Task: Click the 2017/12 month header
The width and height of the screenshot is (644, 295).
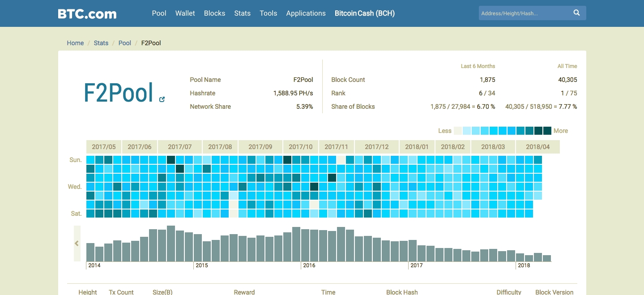Action: [377, 147]
